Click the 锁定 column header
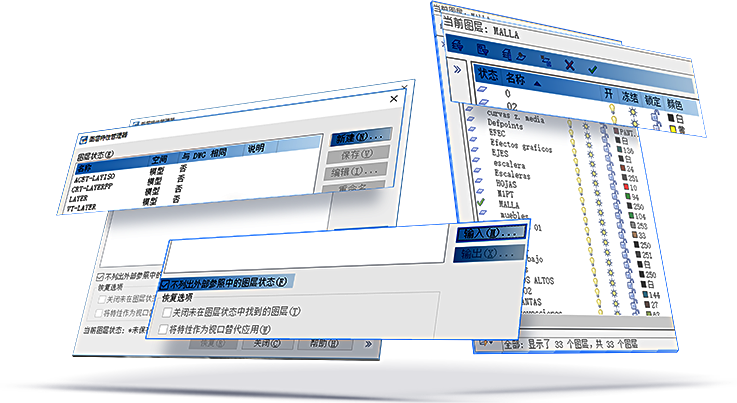This screenshot has height=403, width=737. (x=652, y=100)
